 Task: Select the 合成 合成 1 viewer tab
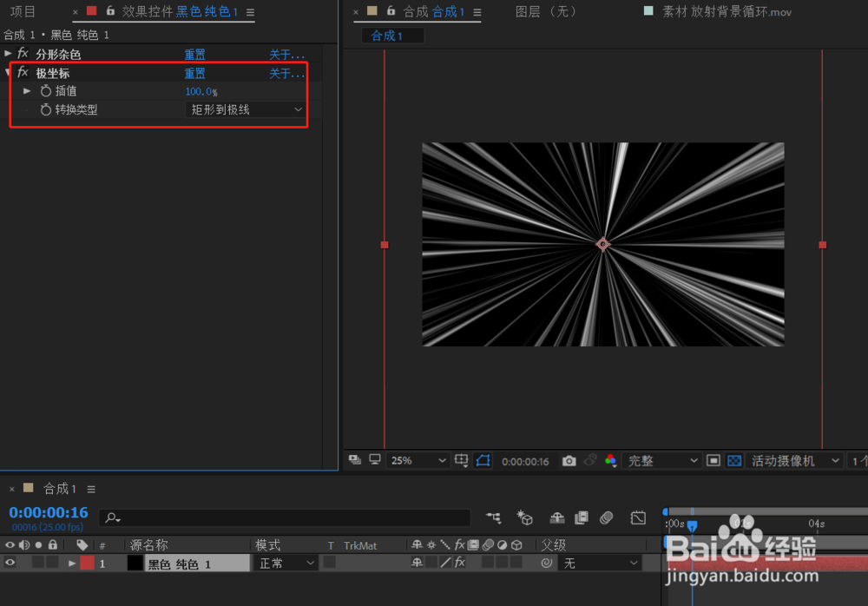click(x=433, y=11)
